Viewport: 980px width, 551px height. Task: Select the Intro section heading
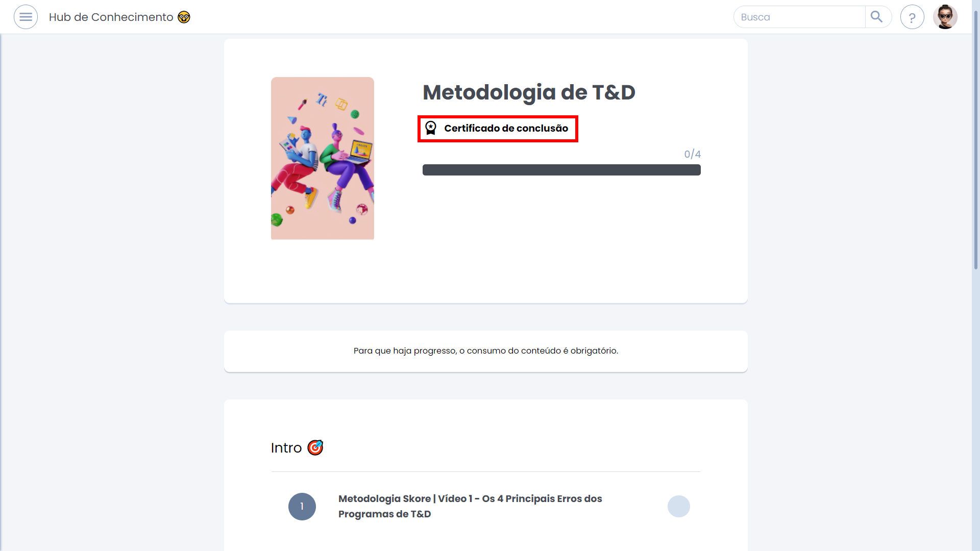pos(286,448)
